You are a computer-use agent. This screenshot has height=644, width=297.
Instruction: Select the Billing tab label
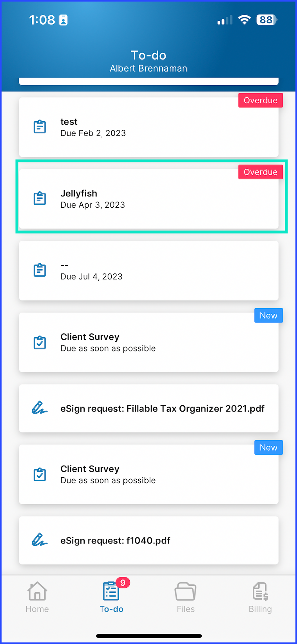260,609
